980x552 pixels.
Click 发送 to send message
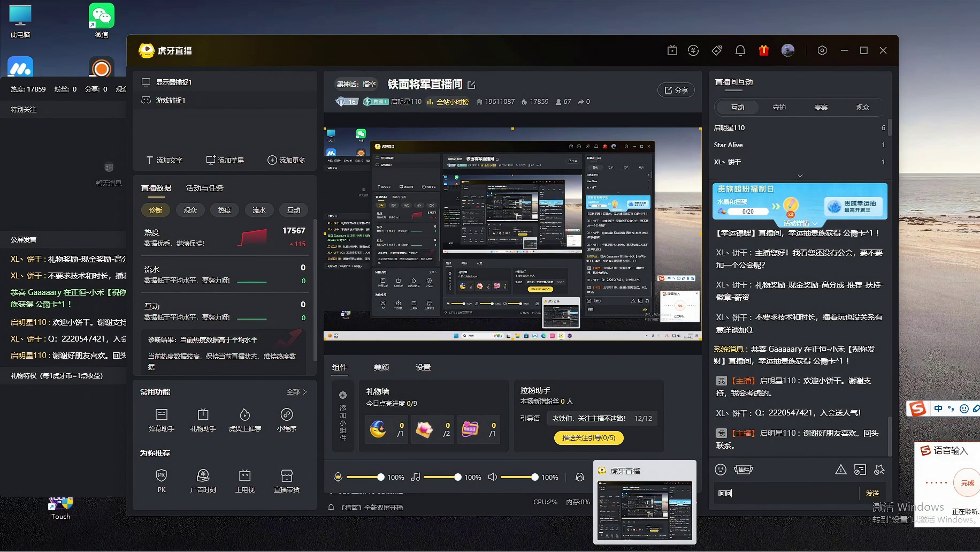coord(872,493)
